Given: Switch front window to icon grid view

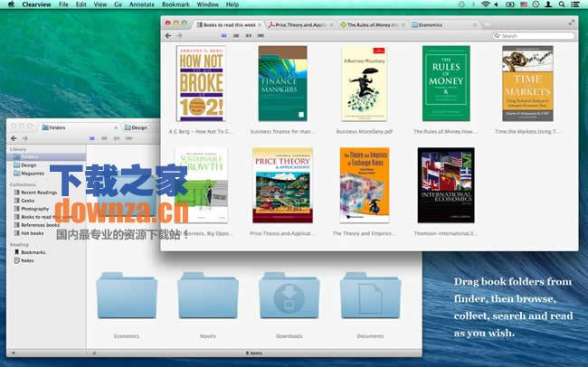Looking at the screenshot, I should click(223, 35).
